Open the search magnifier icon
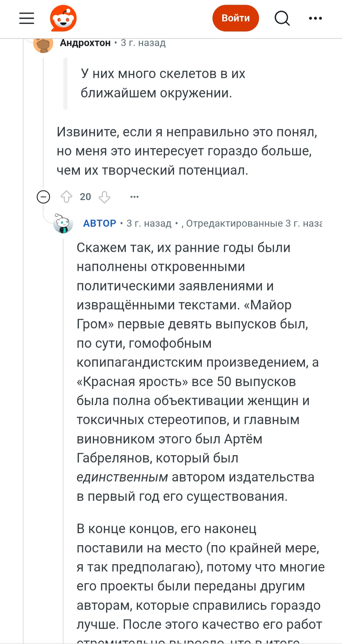The image size is (342, 644). pos(282,18)
